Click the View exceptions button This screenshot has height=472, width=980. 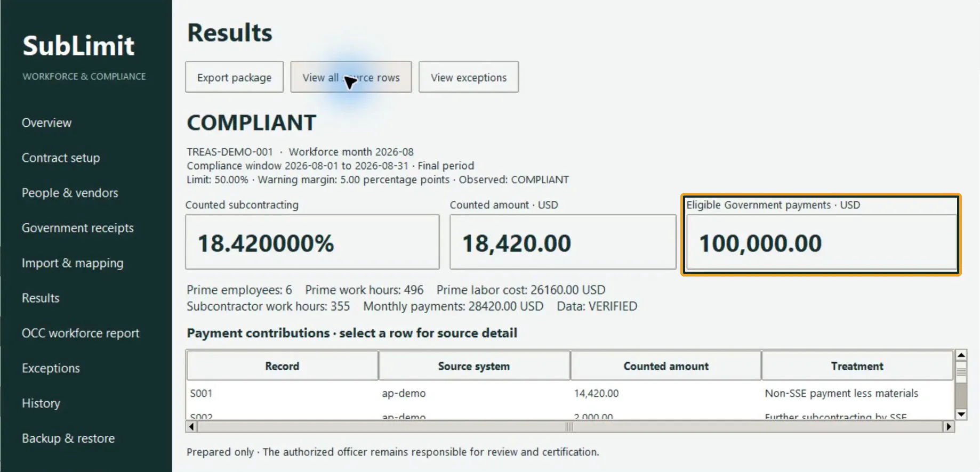point(469,77)
